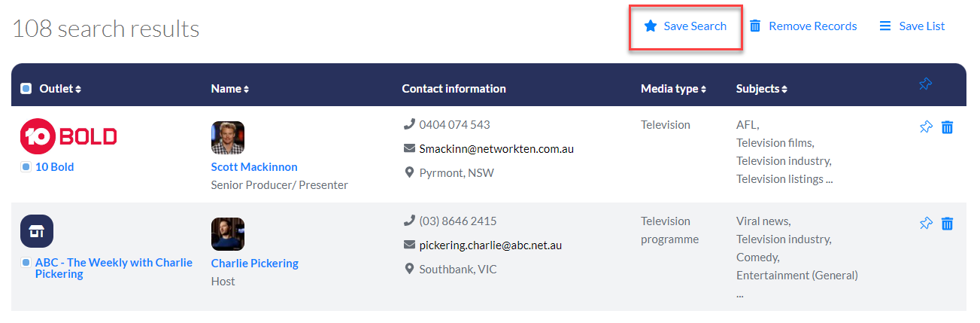Click the Smackinn@networkten.com.au email address
980x323 pixels.
496,149
